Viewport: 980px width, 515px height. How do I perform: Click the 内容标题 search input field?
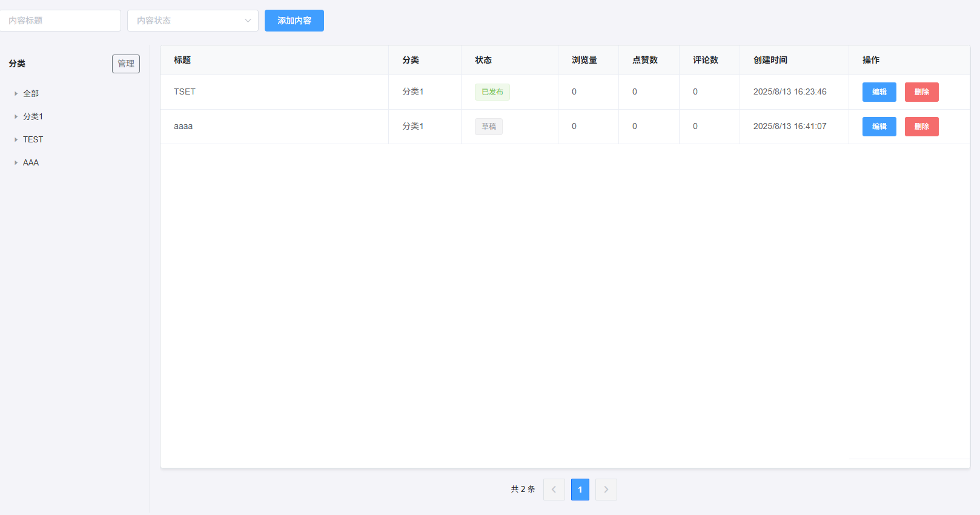[59, 21]
